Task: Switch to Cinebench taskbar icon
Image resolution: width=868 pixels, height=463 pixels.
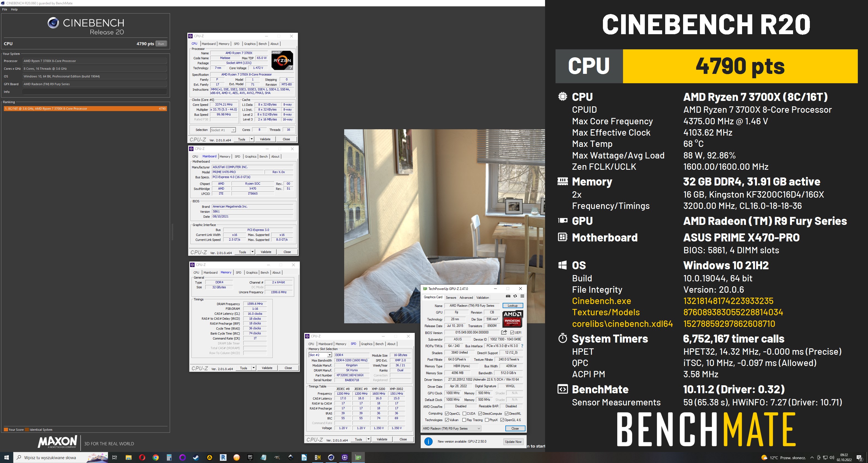Action: coord(331,457)
